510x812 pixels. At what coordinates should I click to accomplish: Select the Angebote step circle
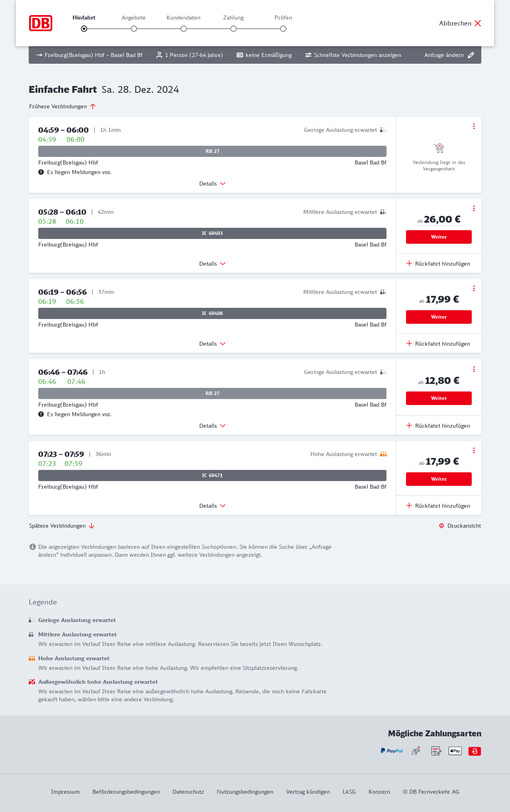(134, 29)
